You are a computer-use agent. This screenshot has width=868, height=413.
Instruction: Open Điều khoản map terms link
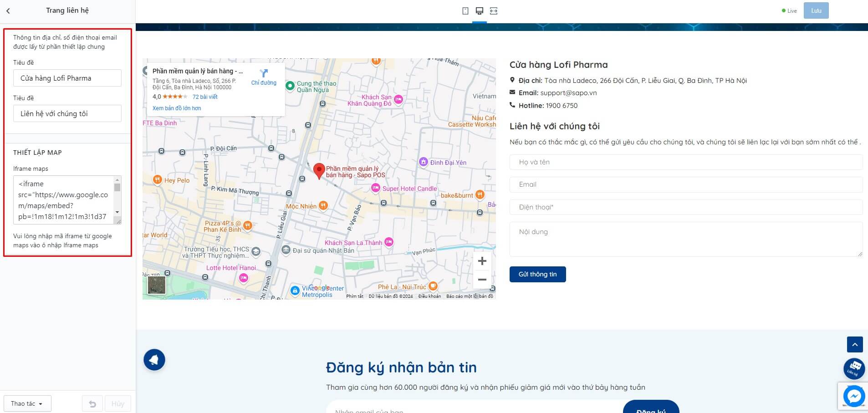point(430,296)
